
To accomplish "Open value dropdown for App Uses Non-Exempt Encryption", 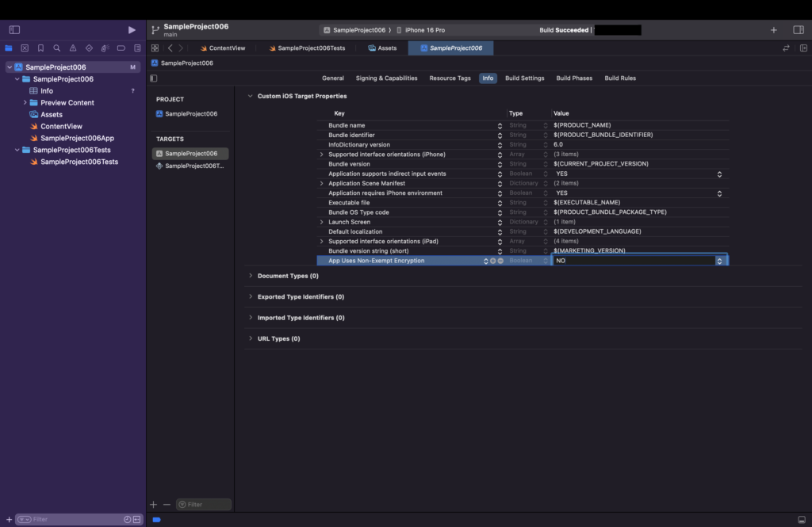I will [x=719, y=261].
